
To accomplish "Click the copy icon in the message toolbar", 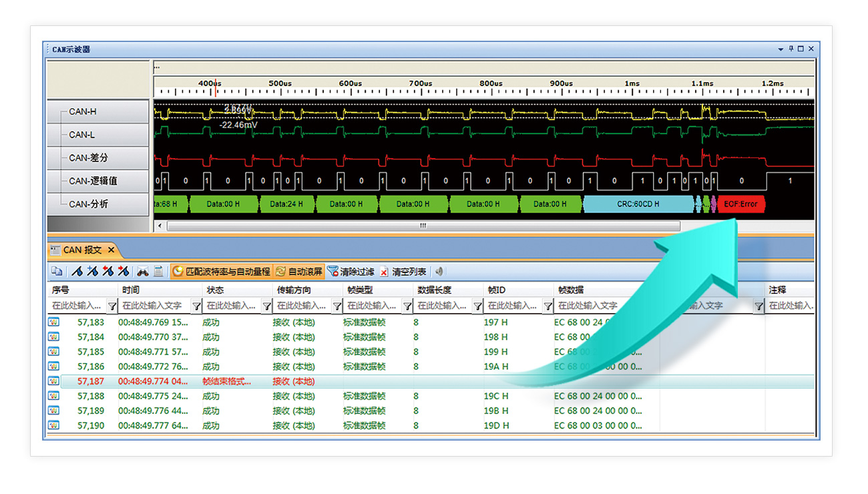I will click(57, 272).
